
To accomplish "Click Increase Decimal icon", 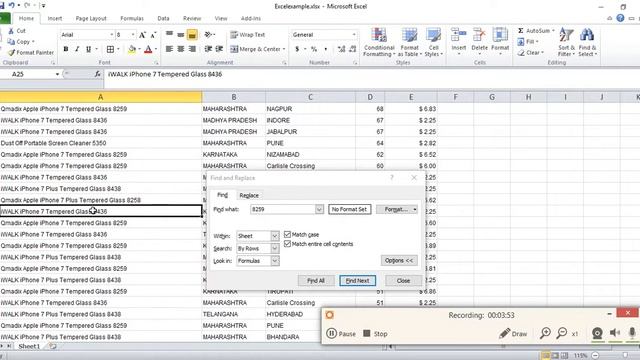I will coord(341,49).
